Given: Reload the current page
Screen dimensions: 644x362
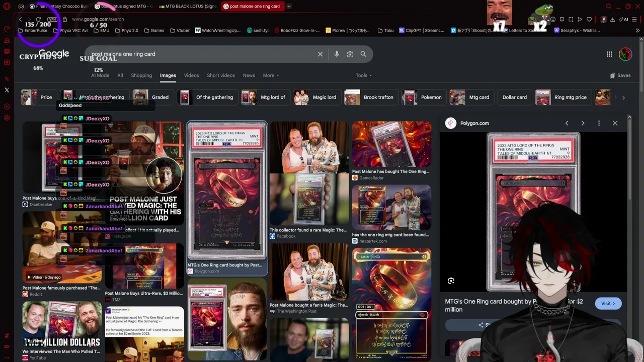Looking at the screenshot, I should coord(38,19).
